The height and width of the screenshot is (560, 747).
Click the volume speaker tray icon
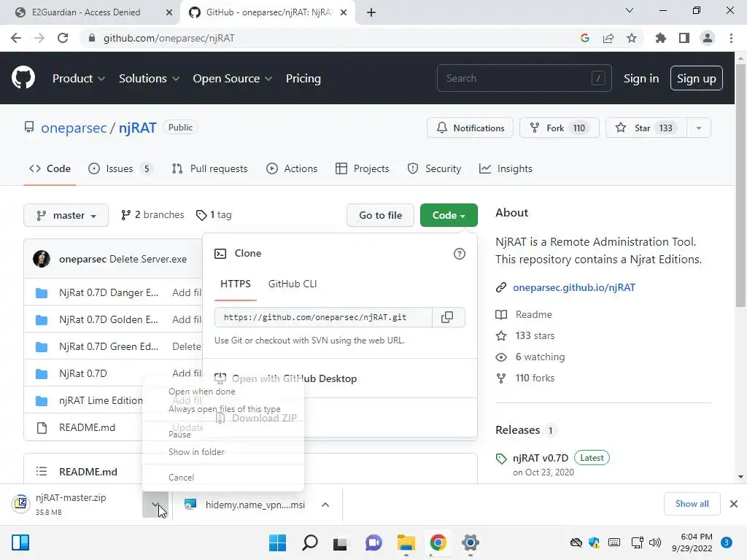pyautogui.click(x=655, y=542)
